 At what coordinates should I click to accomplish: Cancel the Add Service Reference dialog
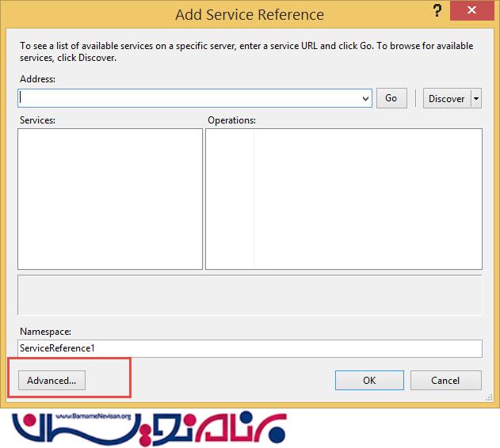(446, 380)
